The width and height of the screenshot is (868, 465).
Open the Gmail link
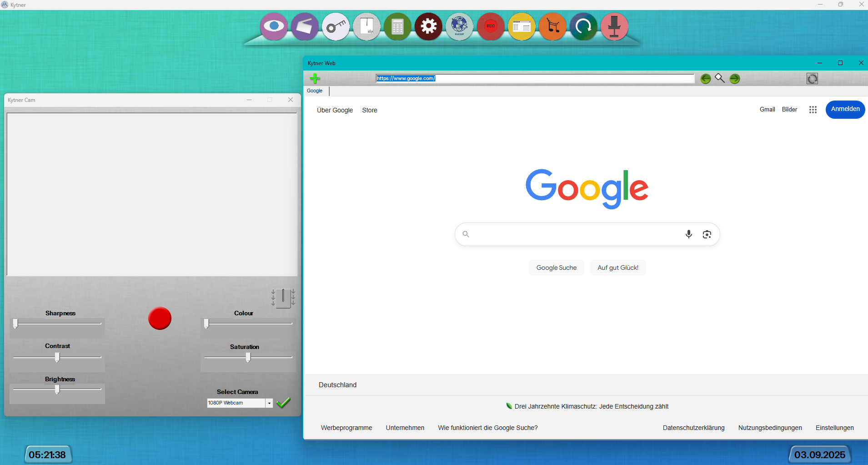(768, 110)
